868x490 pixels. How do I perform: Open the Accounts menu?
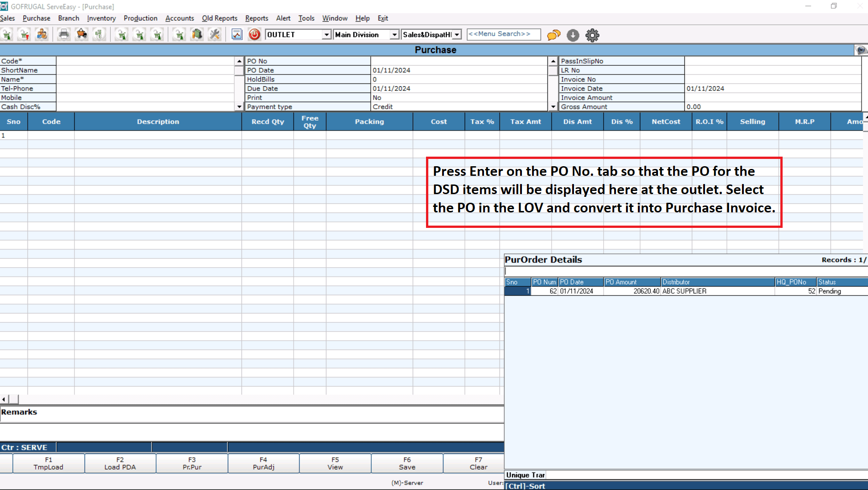(x=179, y=18)
